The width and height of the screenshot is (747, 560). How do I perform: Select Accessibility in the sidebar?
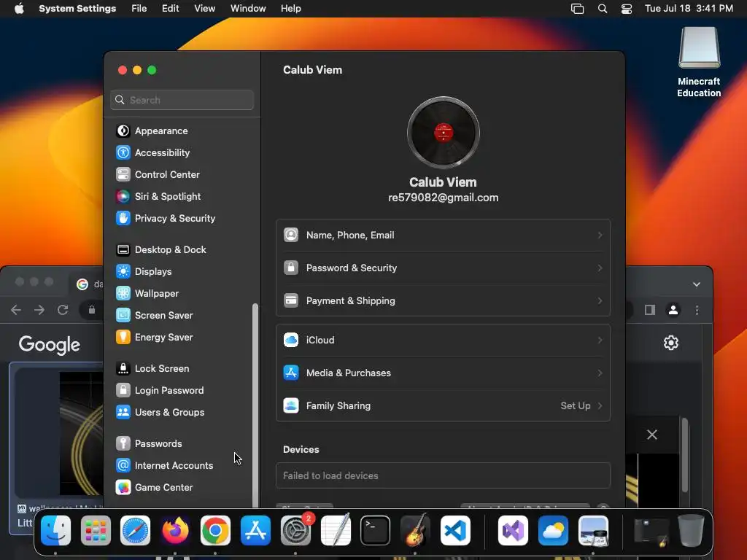tap(153, 153)
